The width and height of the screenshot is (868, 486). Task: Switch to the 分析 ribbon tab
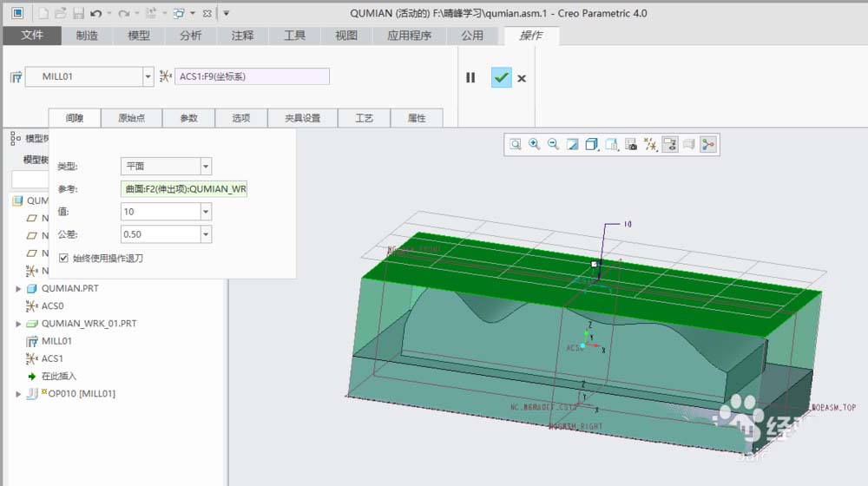190,36
